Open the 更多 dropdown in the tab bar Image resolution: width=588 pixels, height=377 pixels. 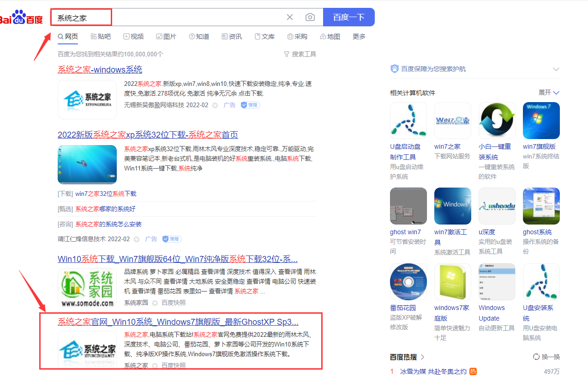coord(359,36)
